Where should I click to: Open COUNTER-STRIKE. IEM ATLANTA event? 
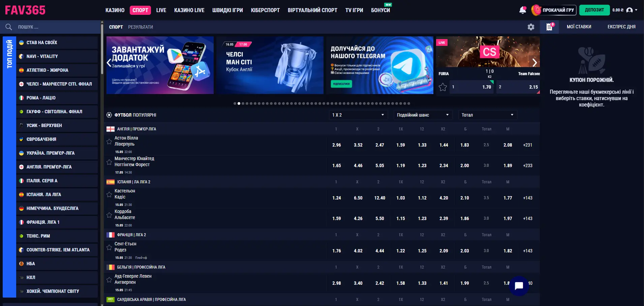tap(57, 250)
